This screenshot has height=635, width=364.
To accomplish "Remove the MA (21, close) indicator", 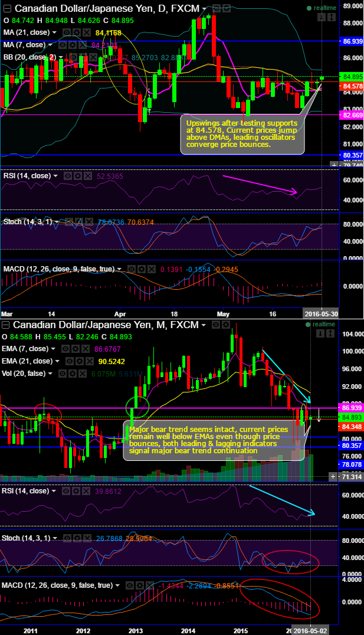I will coord(86,33).
